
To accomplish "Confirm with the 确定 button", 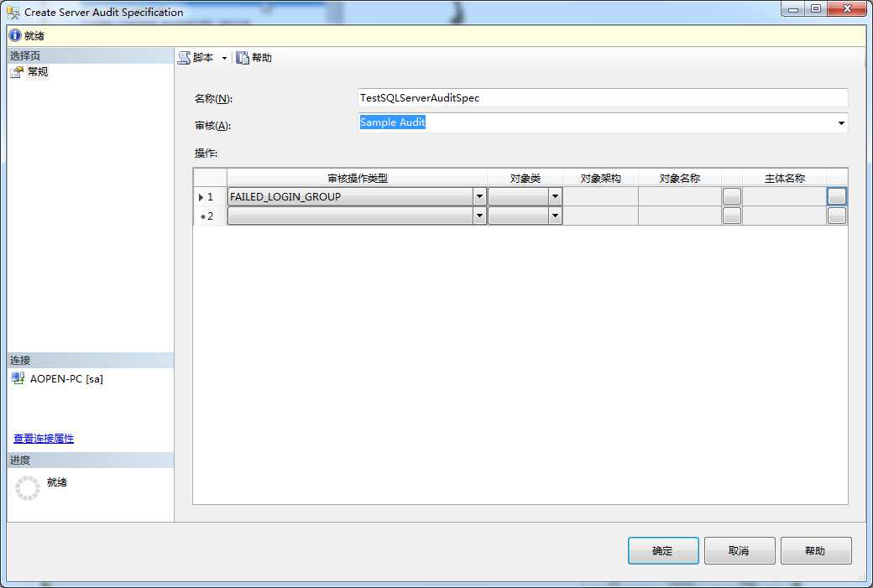I will (x=663, y=551).
